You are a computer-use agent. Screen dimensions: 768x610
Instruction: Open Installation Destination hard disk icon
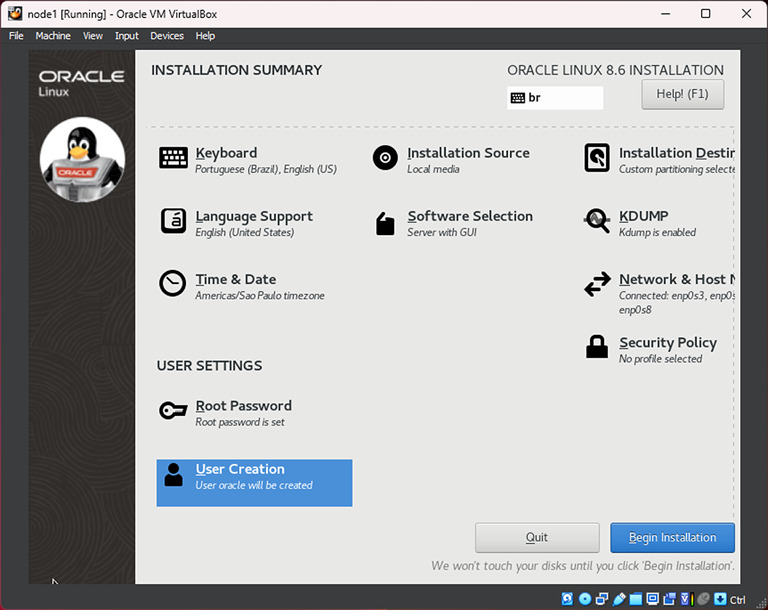pos(597,158)
